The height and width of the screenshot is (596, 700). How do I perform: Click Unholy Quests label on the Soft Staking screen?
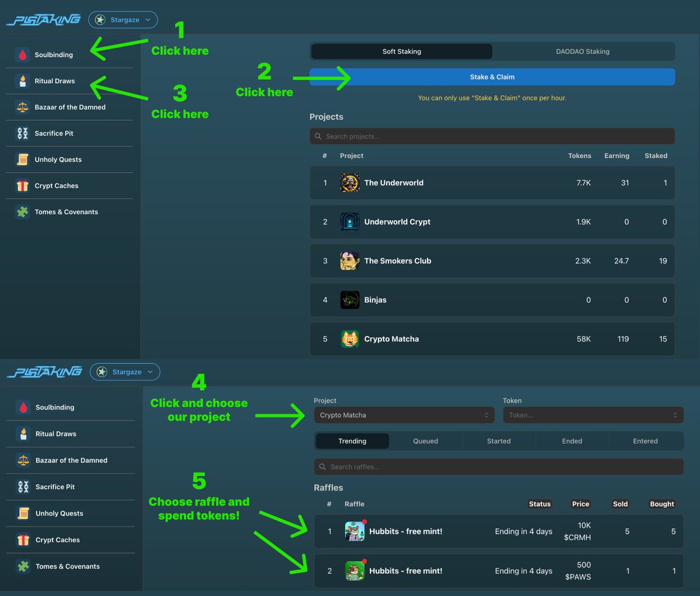coord(58,160)
